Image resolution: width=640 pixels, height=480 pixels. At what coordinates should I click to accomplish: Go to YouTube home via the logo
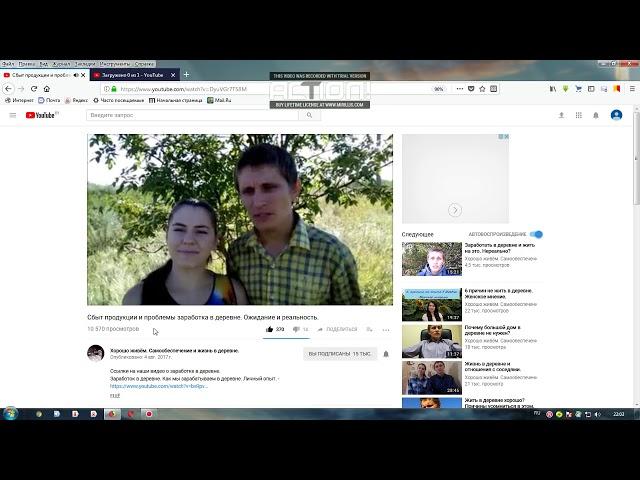42,116
